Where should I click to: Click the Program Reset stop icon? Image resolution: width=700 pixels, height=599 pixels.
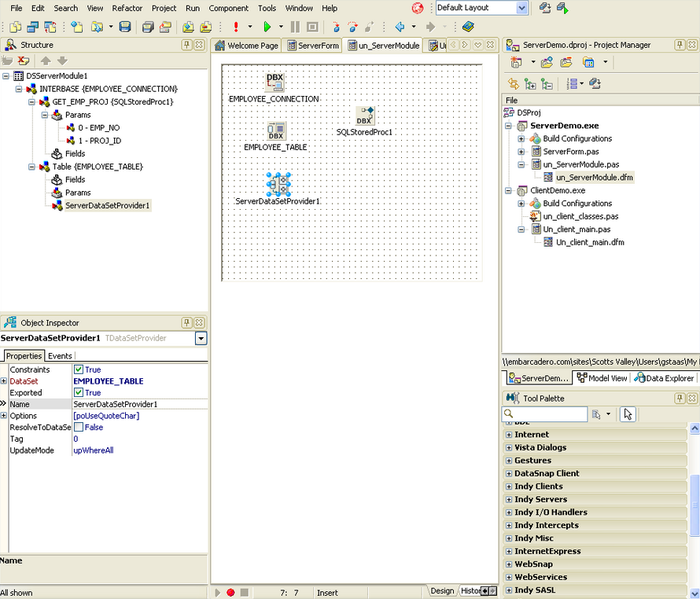(x=312, y=27)
